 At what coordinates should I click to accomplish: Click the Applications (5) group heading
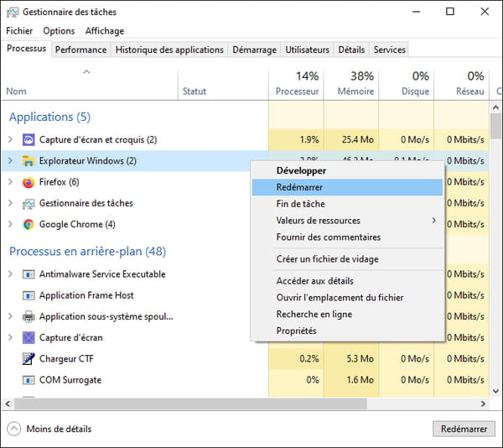[x=49, y=117]
